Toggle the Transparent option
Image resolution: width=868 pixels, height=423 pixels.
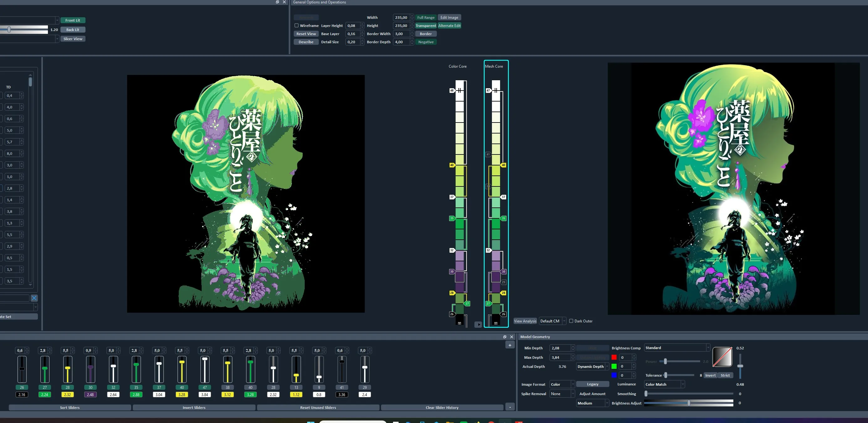[426, 26]
